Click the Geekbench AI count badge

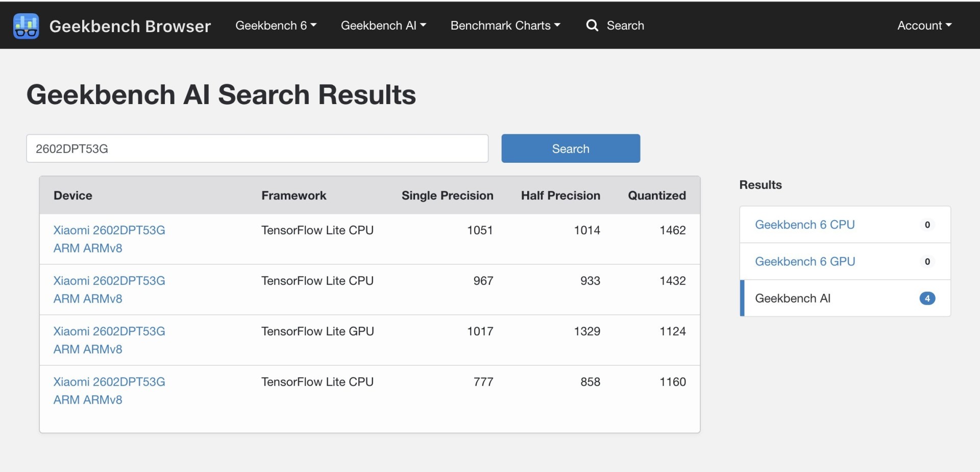click(927, 299)
